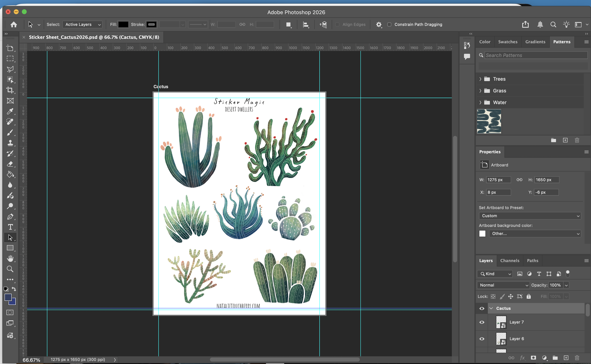The height and width of the screenshot is (364, 591).
Task: Select the Horizontal Type tool
Action: pos(10,227)
